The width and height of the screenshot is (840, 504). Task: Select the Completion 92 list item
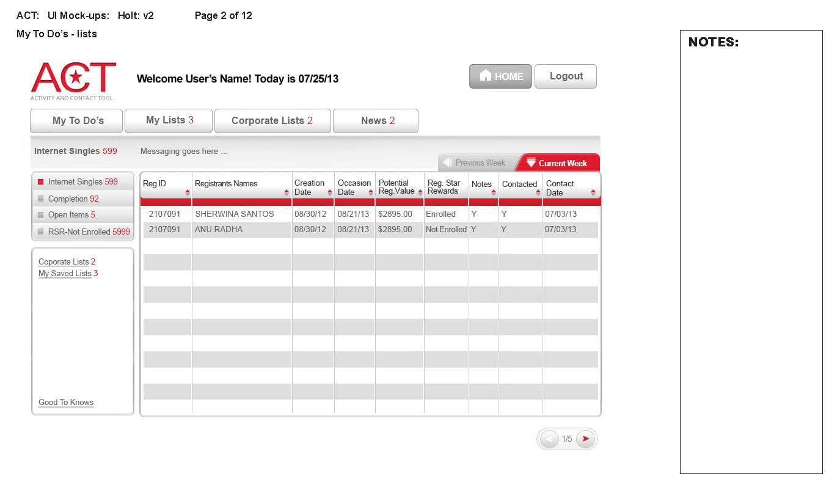(x=73, y=199)
